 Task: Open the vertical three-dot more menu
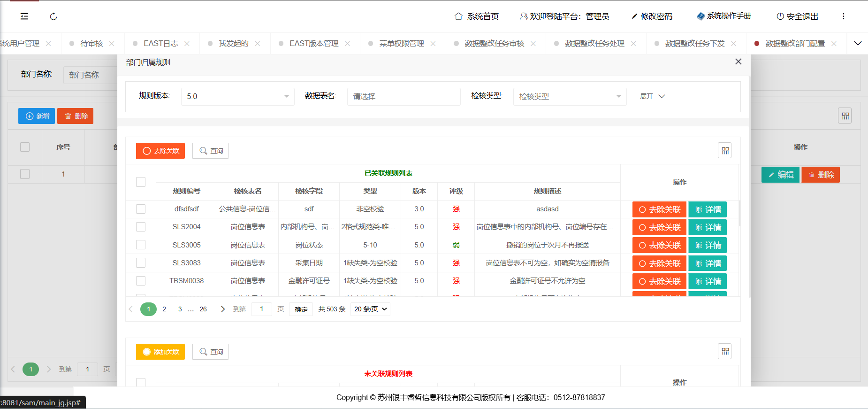(843, 16)
